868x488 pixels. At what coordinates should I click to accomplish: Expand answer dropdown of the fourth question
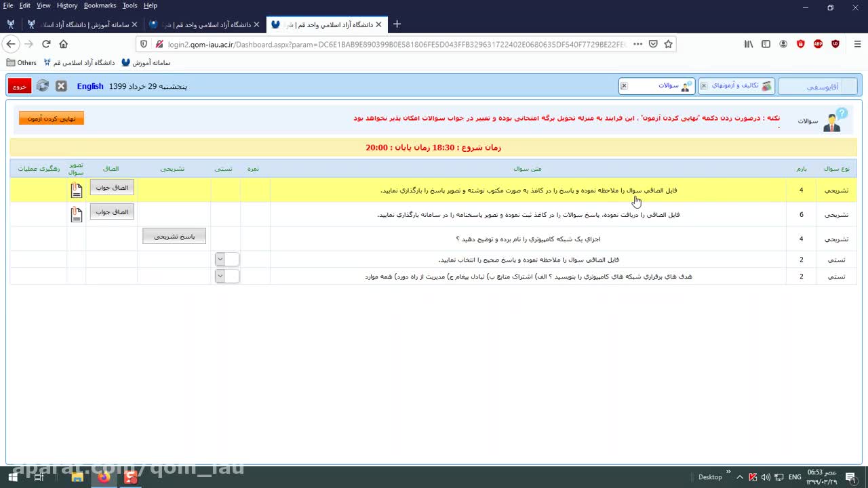coord(220,259)
